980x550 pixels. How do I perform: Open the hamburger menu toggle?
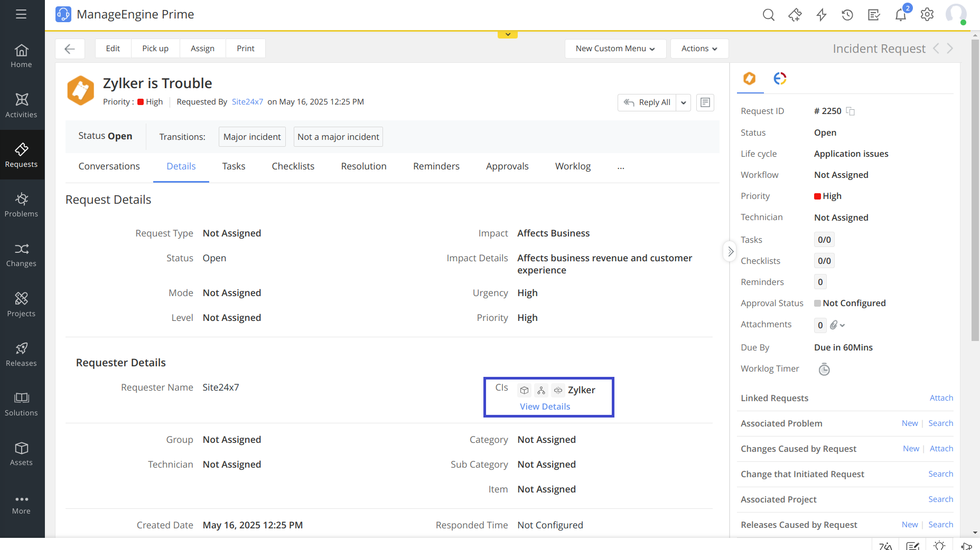(x=21, y=14)
